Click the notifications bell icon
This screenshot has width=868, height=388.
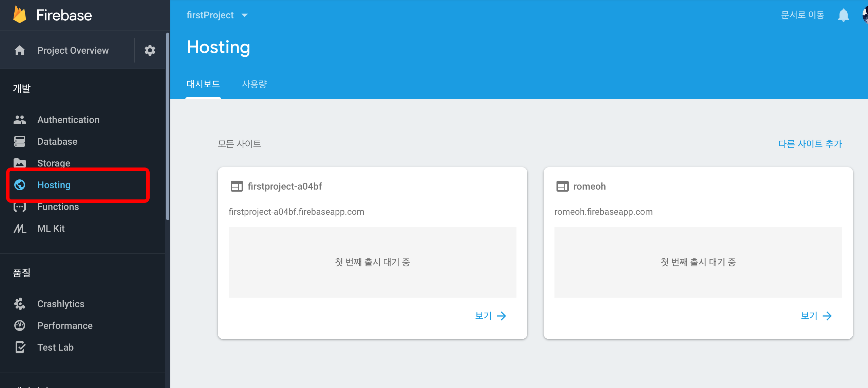click(x=843, y=15)
